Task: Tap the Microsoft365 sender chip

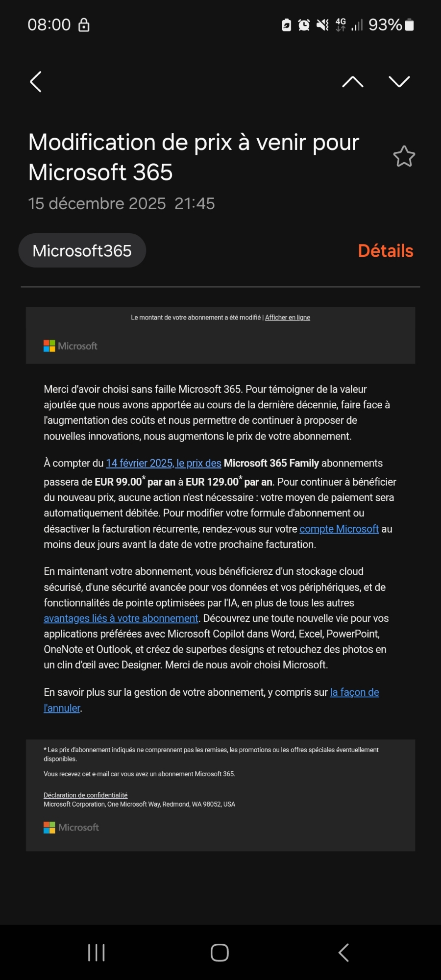Action: pos(82,251)
